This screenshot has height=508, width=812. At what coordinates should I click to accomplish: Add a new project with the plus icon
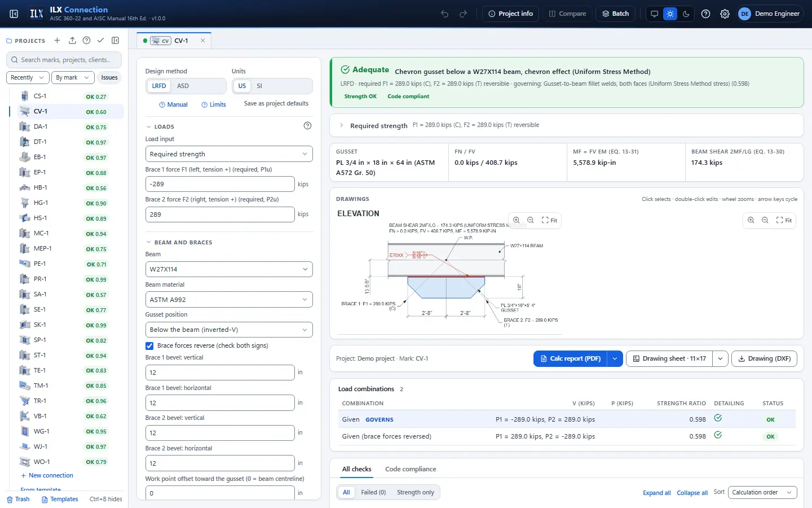click(57, 41)
